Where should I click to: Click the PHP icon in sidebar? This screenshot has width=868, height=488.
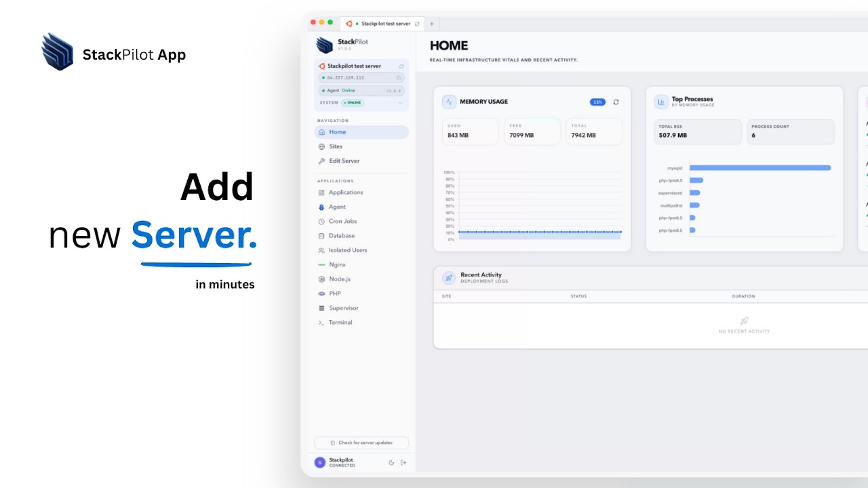322,293
